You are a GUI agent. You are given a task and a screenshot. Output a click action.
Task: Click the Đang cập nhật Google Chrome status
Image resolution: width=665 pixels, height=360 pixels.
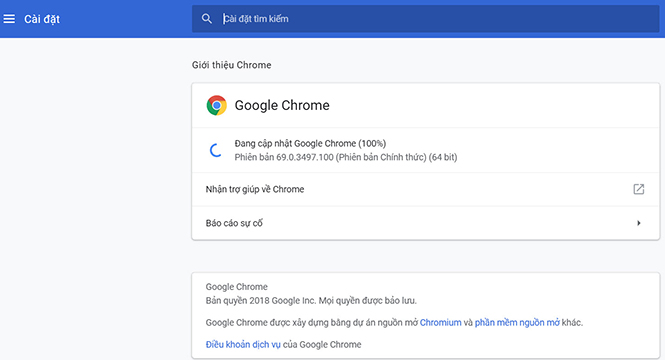tap(310, 143)
